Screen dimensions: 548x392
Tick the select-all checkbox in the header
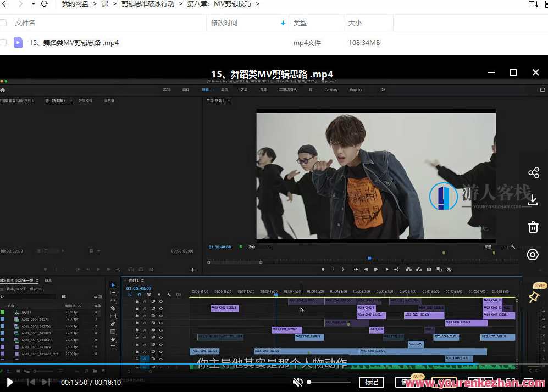(3, 23)
